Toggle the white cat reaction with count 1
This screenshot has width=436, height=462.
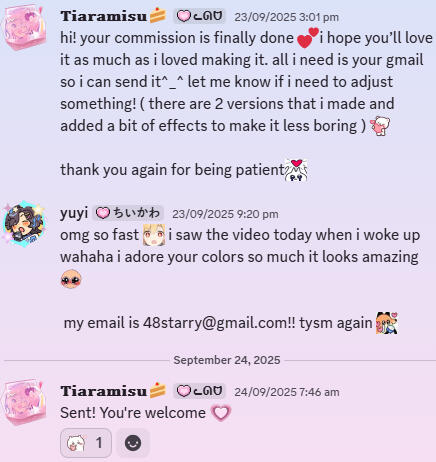tap(86, 443)
